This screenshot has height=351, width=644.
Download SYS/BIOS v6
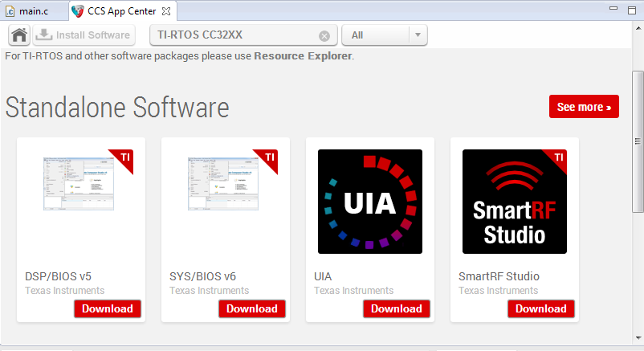(252, 308)
